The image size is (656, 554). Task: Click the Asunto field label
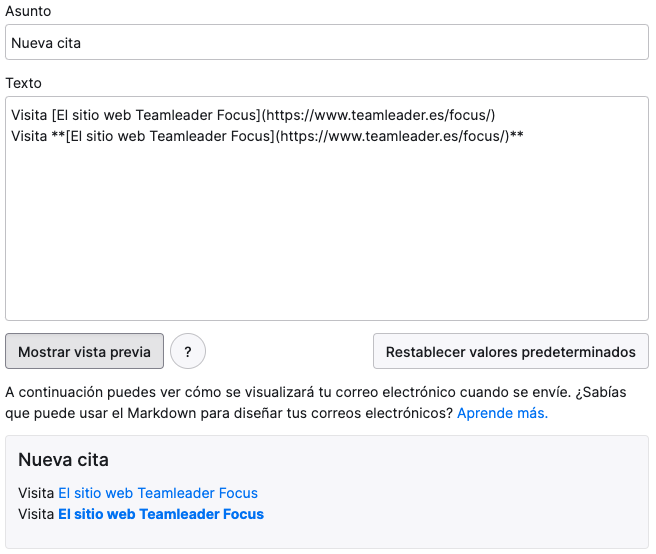[28, 11]
